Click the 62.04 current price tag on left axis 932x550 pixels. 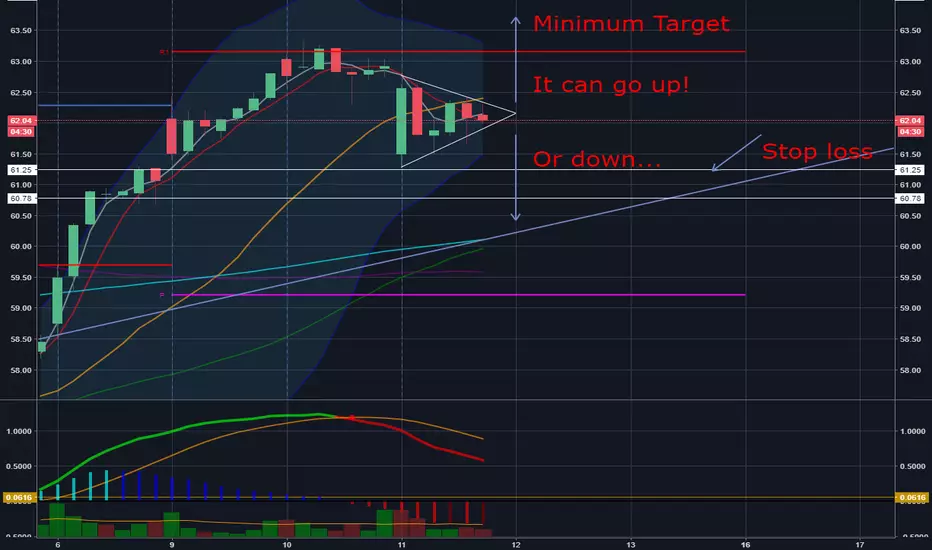tap(21, 121)
